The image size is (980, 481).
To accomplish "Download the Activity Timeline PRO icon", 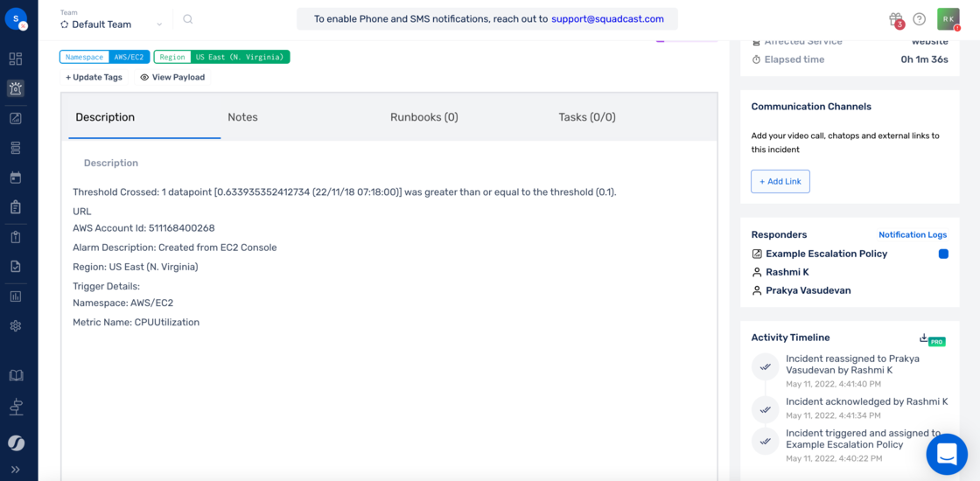I will tap(932, 338).
